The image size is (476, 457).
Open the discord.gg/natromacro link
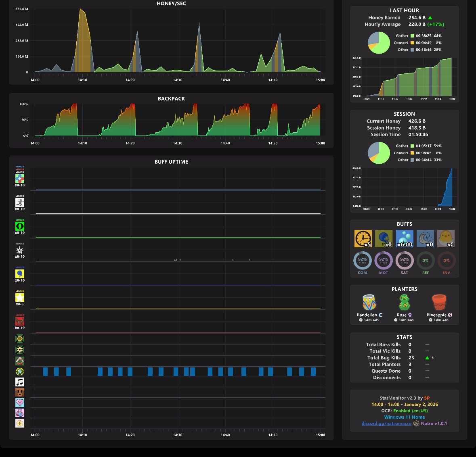[x=386, y=424]
